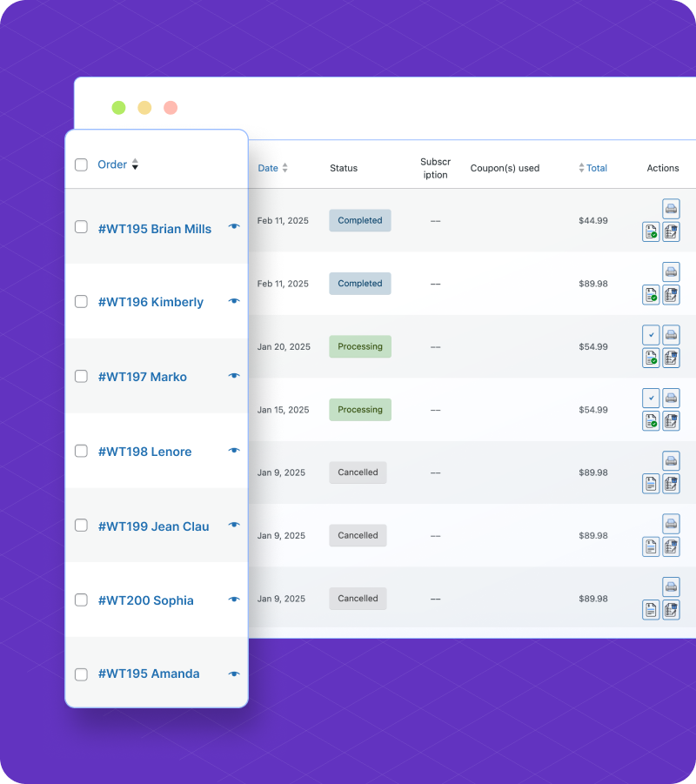Image resolution: width=696 pixels, height=784 pixels.
Task: Preview order #WT195 Brian Mills with the eye icon
Action: (x=234, y=226)
